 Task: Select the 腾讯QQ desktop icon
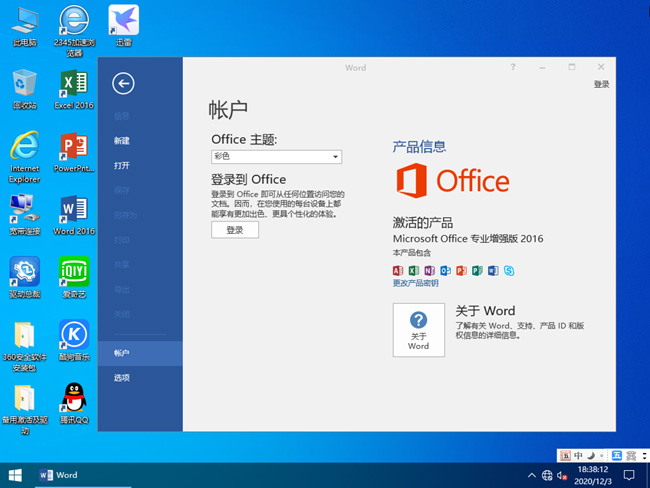tap(74, 403)
